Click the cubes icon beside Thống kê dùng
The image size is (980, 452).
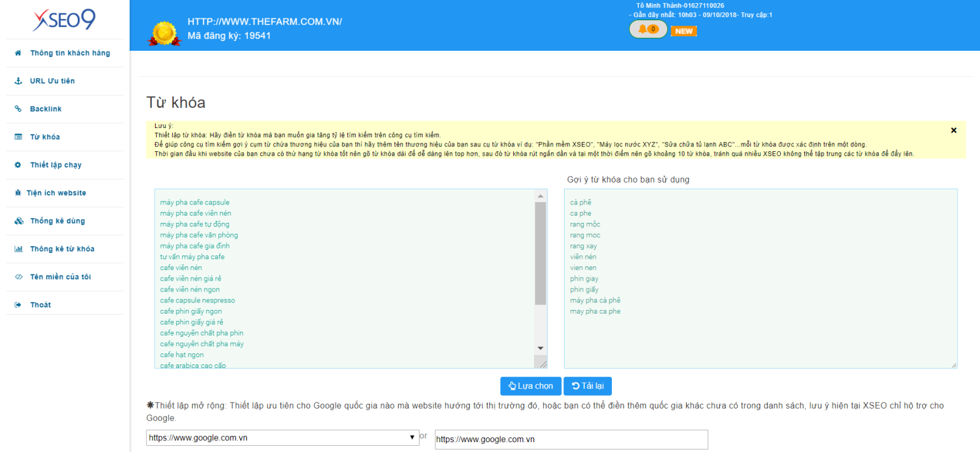19,221
